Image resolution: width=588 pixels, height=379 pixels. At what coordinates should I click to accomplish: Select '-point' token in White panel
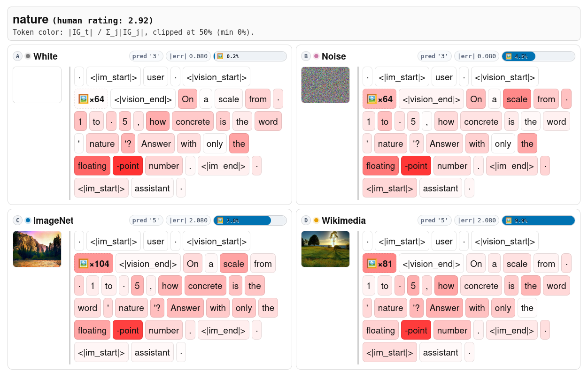click(x=128, y=166)
